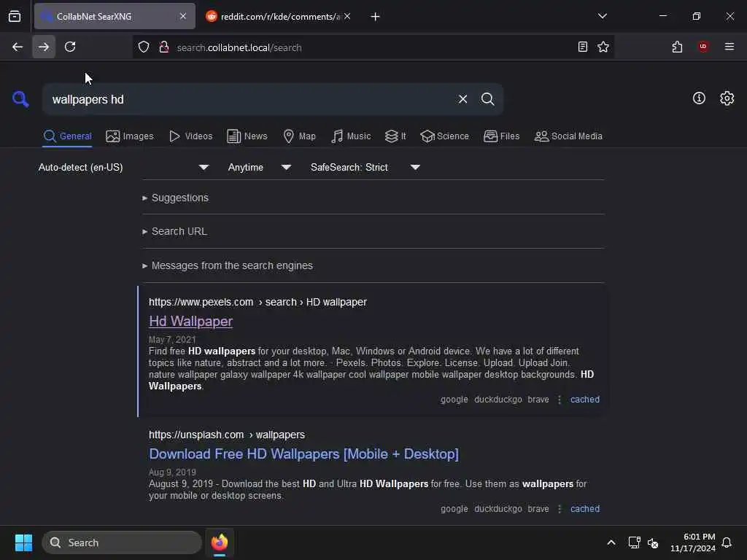Open the clock showing 6:01 PM
This screenshot has width=747, height=560.
click(x=693, y=542)
